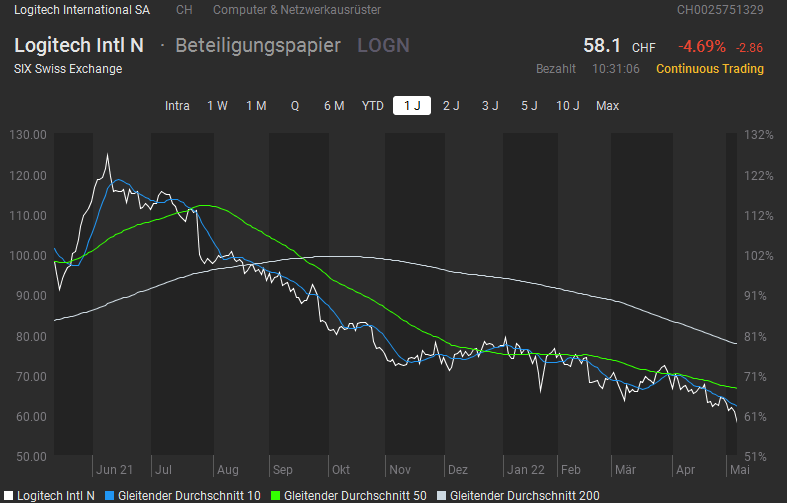Viewport: 787px width, 503px height.
Task: Click the -4.69% change value
Action: click(x=702, y=47)
